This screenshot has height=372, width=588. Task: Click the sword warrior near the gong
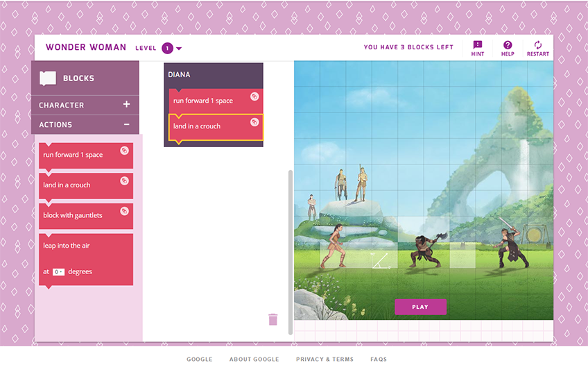click(511, 243)
